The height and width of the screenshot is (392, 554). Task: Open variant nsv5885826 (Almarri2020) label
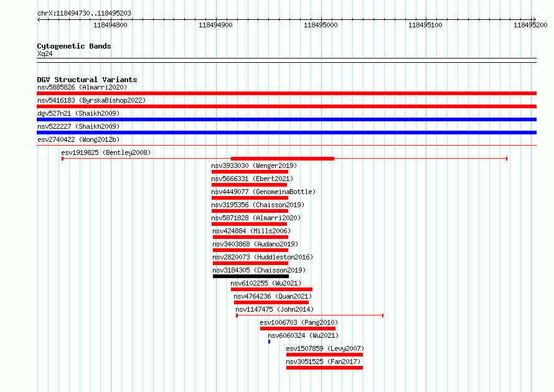pyautogui.click(x=82, y=87)
